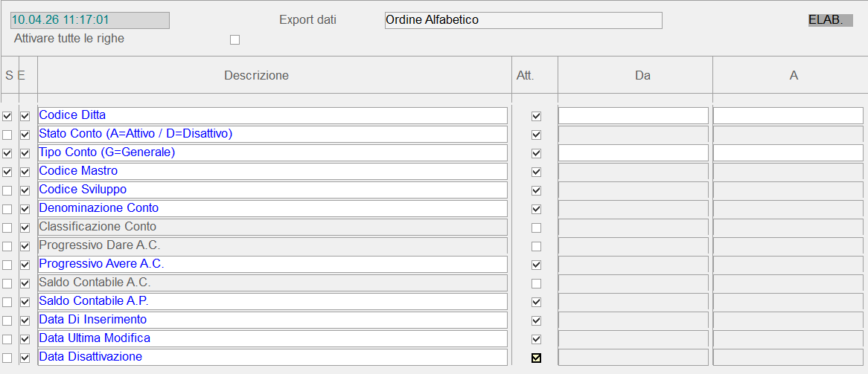Image resolution: width=868 pixels, height=374 pixels.
Task: Toggle the E checkbox for Denominazione Conto
Action: [25, 209]
